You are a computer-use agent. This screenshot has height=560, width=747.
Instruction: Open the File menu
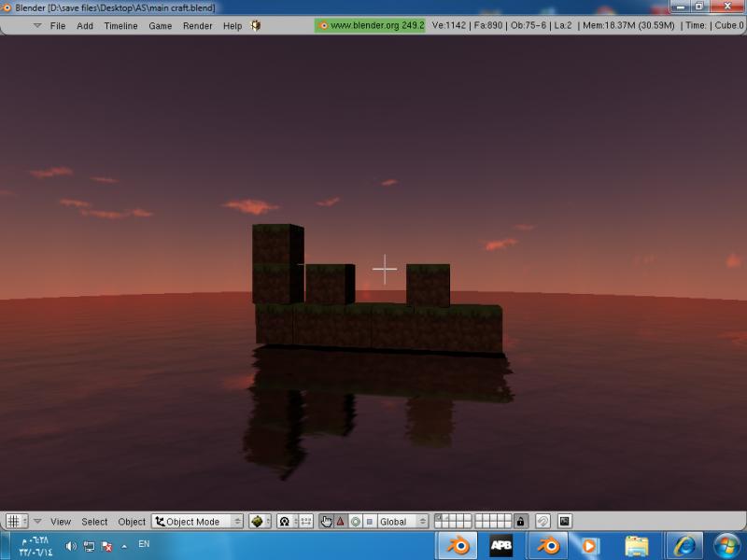coord(58,26)
